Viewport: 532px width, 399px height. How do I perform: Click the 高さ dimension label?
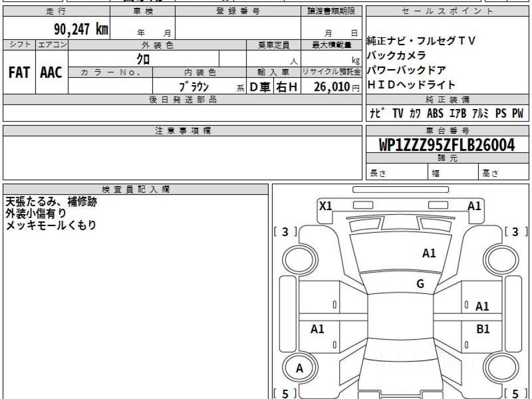[x=491, y=174]
